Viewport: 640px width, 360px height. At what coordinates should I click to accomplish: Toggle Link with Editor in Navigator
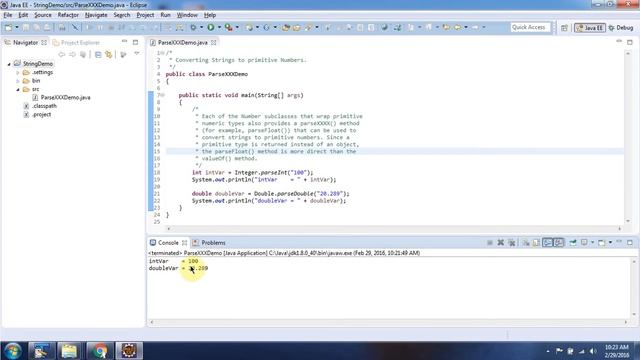pyautogui.click(x=109, y=54)
